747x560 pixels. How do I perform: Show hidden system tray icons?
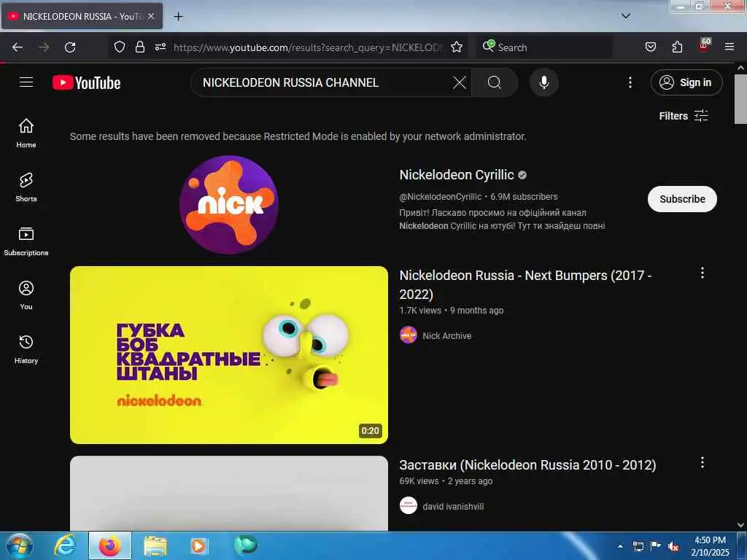click(620, 546)
